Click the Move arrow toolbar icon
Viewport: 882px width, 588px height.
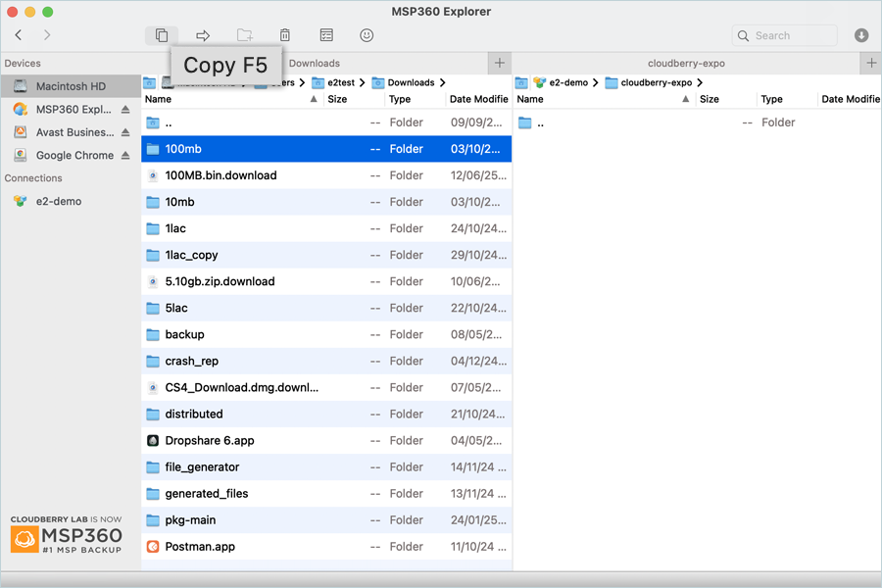point(203,35)
